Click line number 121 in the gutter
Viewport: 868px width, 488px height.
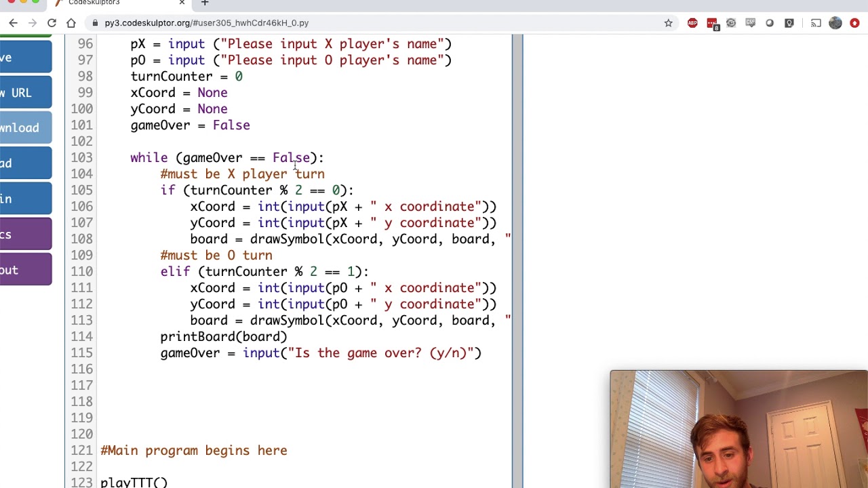81,451
